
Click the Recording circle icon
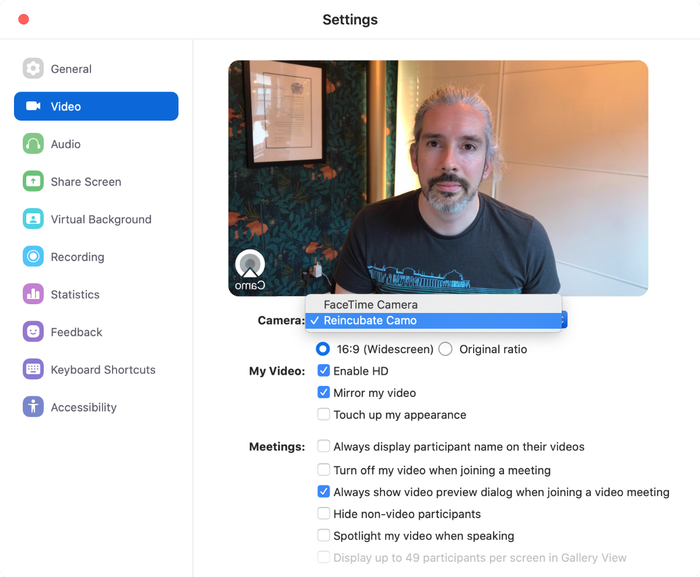(33, 256)
